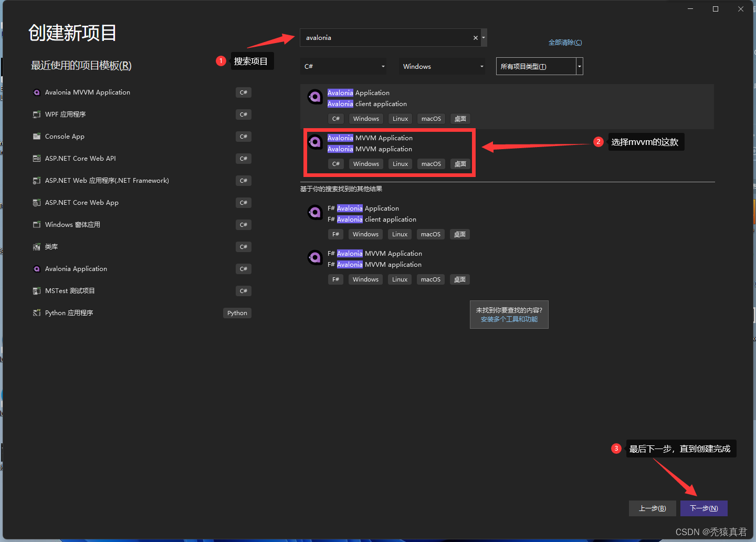Screen dimensions: 756x542
Task: Select recent template Console App
Action: tap(142, 137)
